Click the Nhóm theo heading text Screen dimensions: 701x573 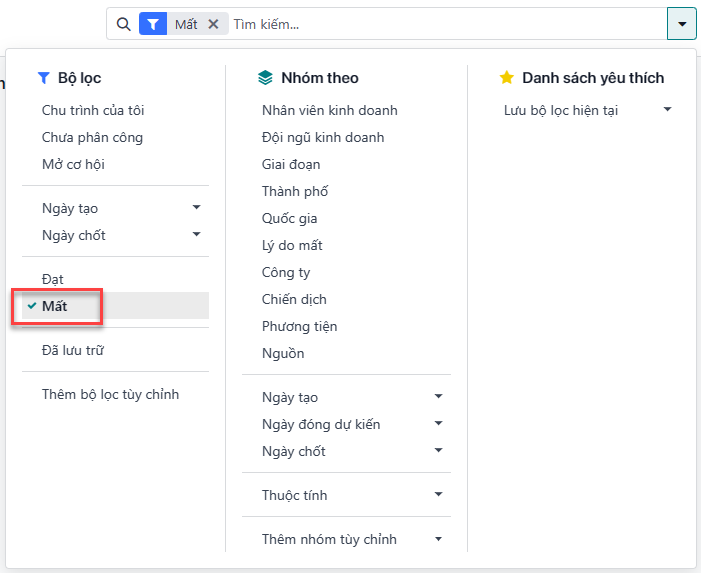pyautogui.click(x=320, y=78)
